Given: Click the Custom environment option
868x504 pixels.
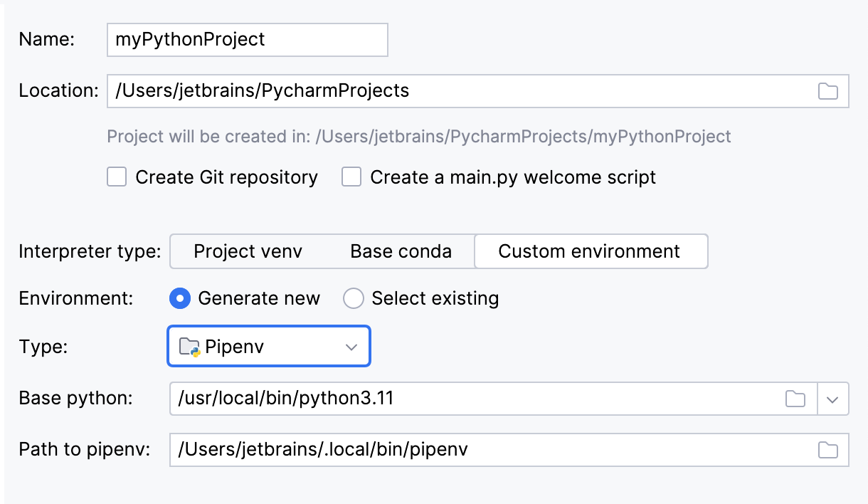Looking at the screenshot, I should pos(591,251).
